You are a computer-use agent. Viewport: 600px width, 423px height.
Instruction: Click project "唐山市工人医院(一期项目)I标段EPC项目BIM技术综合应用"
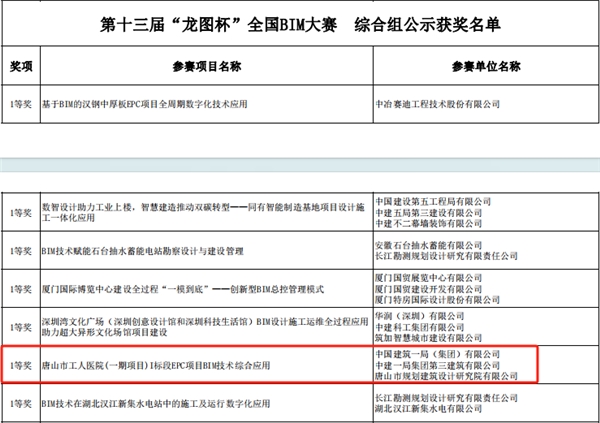click(x=156, y=366)
